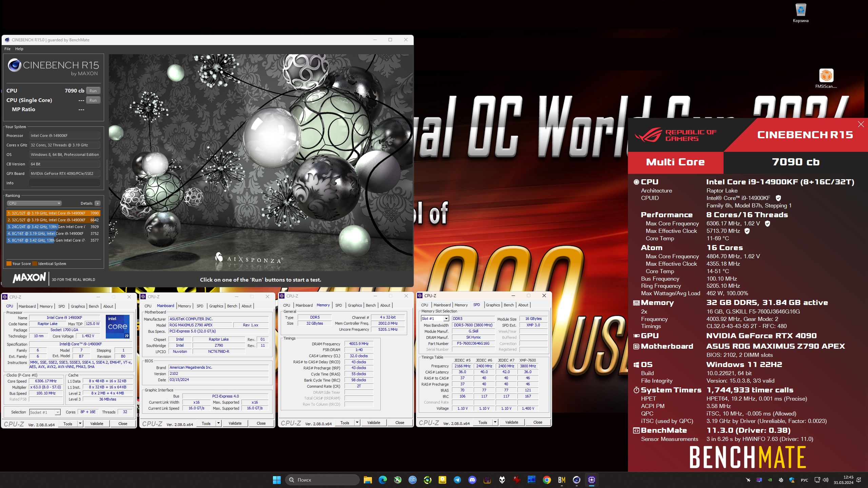Expand Tools dropdown arrow in first CPU-Z window
This screenshot has width=868, height=488.
(x=80, y=424)
